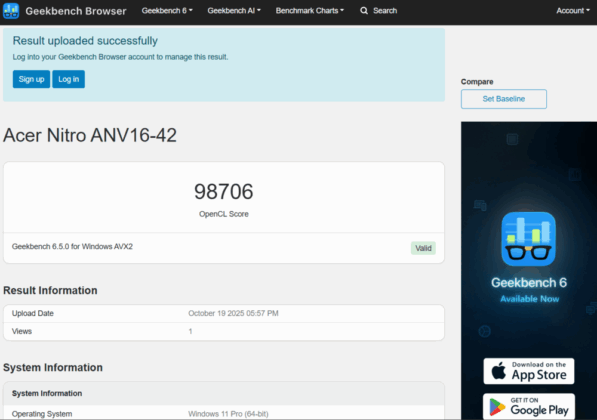Screen dimensions: 597x420
Task: Open the Account menu
Action: pyautogui.click(x=573, y=11)
